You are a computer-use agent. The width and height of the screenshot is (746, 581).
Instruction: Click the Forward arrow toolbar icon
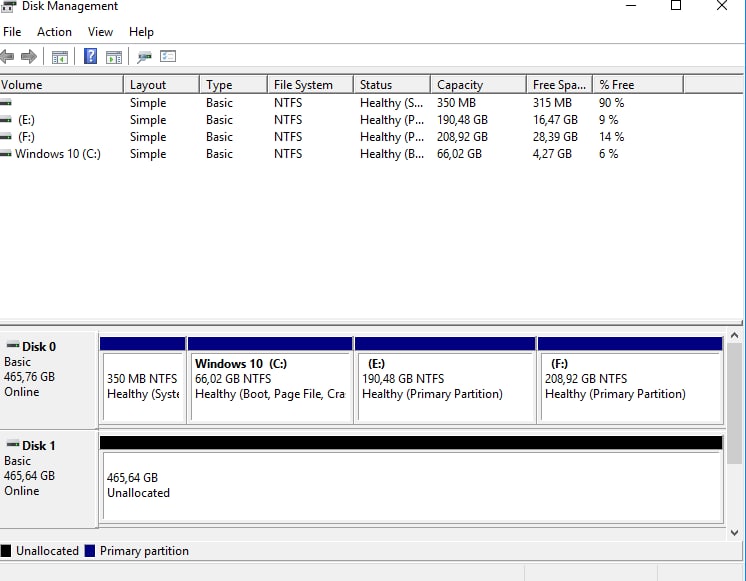[29, 57]
